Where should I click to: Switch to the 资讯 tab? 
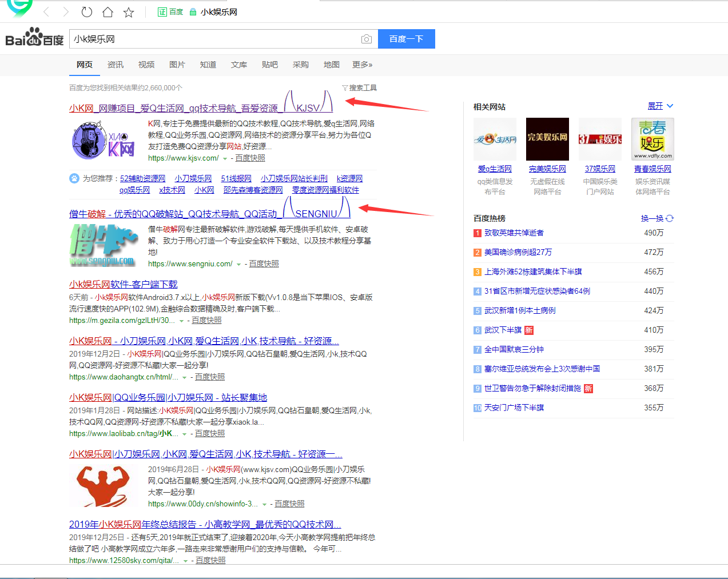(116, 65)
